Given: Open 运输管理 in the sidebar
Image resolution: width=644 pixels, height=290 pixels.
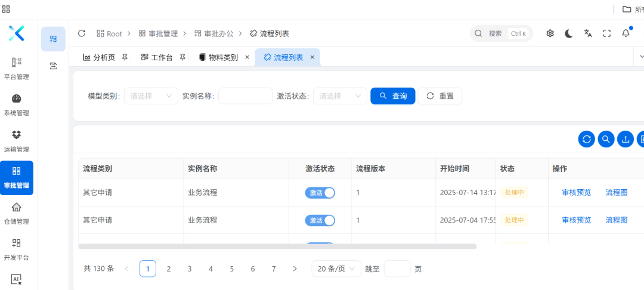Looking at the screenshot, I should click(17, 141).
